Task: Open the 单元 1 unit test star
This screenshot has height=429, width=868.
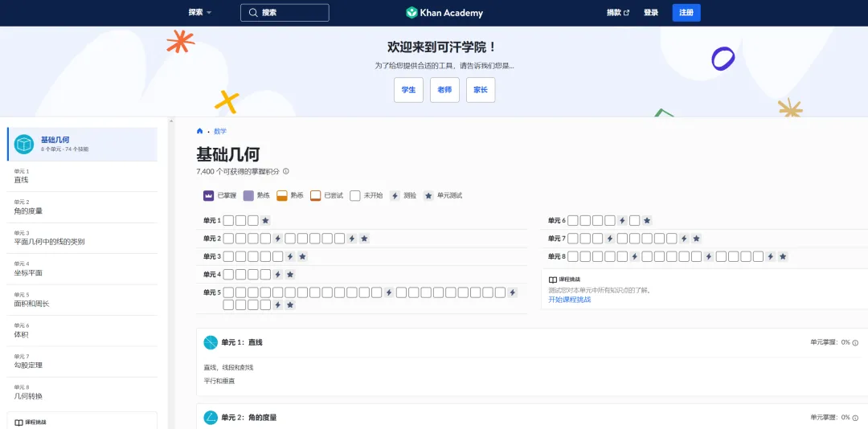Action: click(265, 220)
